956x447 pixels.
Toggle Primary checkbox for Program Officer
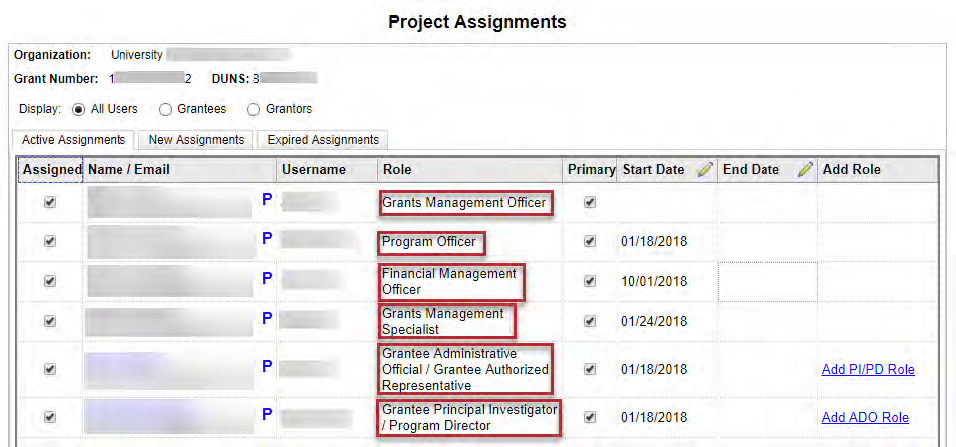tap(590, 241)
